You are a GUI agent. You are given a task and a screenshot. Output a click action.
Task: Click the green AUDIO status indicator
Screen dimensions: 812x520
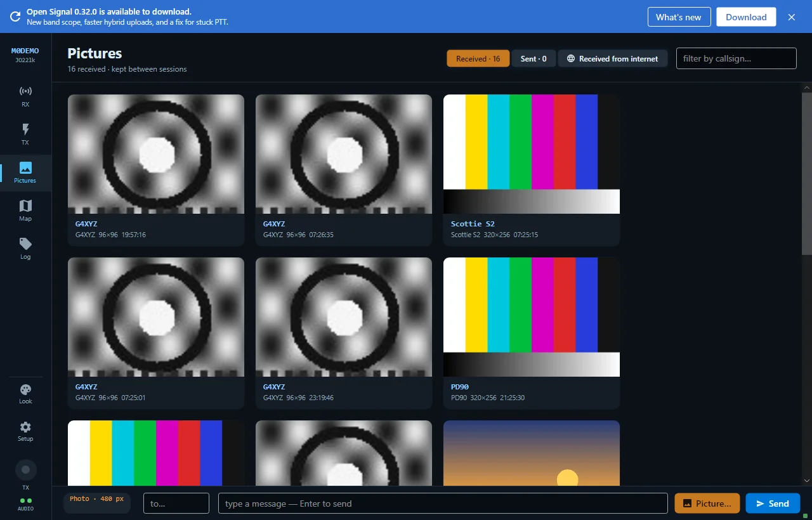click(x=25, y=501)
